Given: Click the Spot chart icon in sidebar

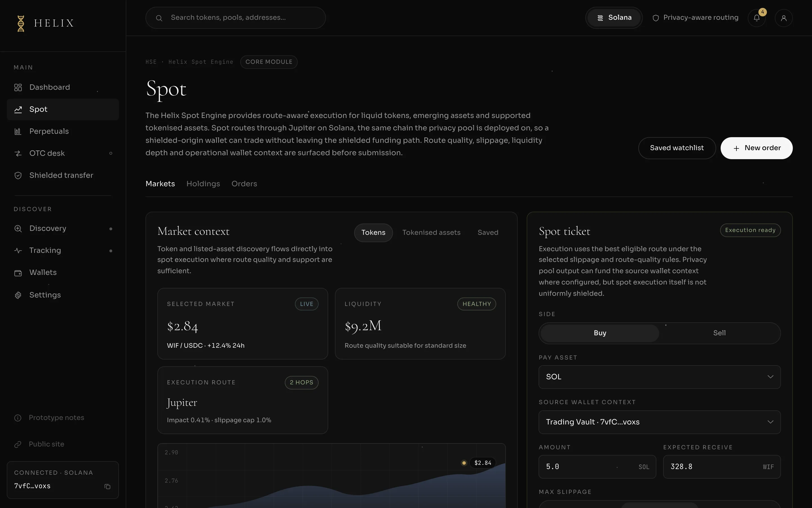Looking at the screenshot, I should pyautogui.click(x=18, y=110).
